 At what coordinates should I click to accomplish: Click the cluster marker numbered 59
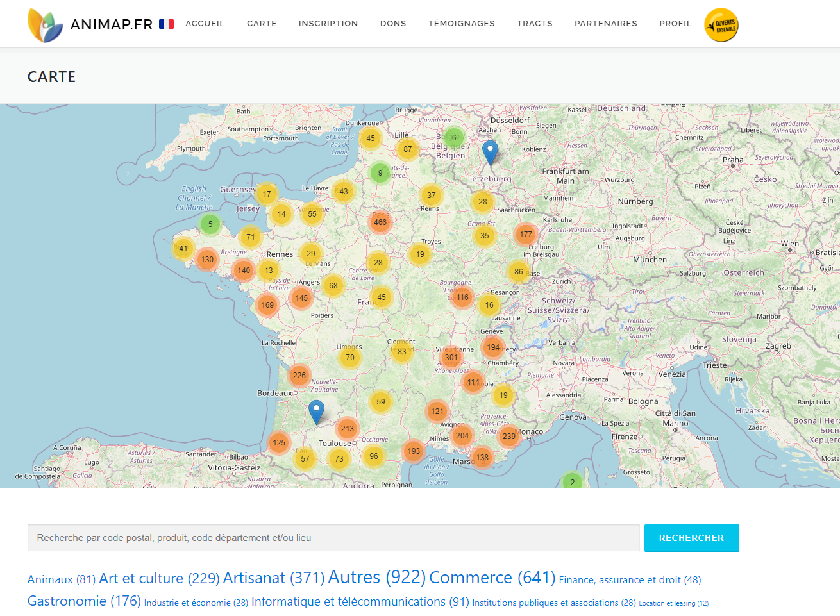[381, 402]
